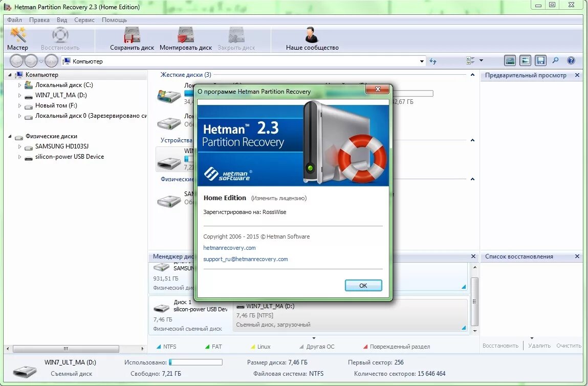Collapse the Жесткие диски section chevron
The height and width of the screenshot is (386, 588).
(x=472, y=75)
